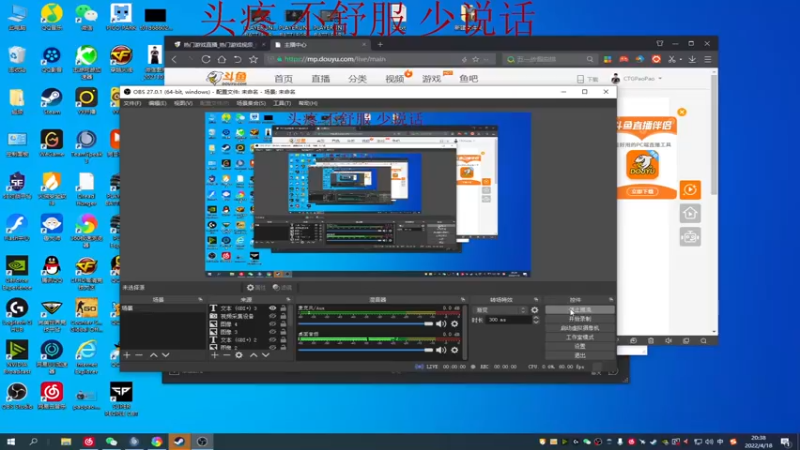Viewport: 800px width, 450px height.
Task: Click OBS Studio icon in Windows taskbar
Action: point(202,441)
